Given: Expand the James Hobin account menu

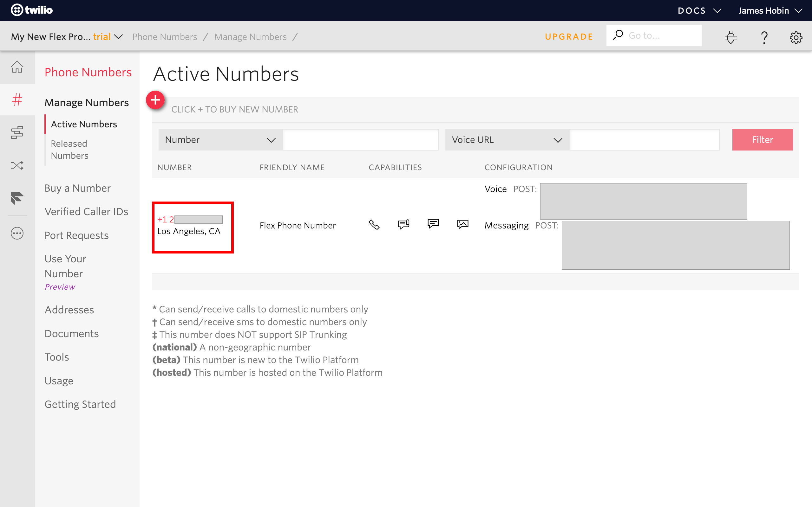Looking at the screenshot, I should [x=772, y=10].
